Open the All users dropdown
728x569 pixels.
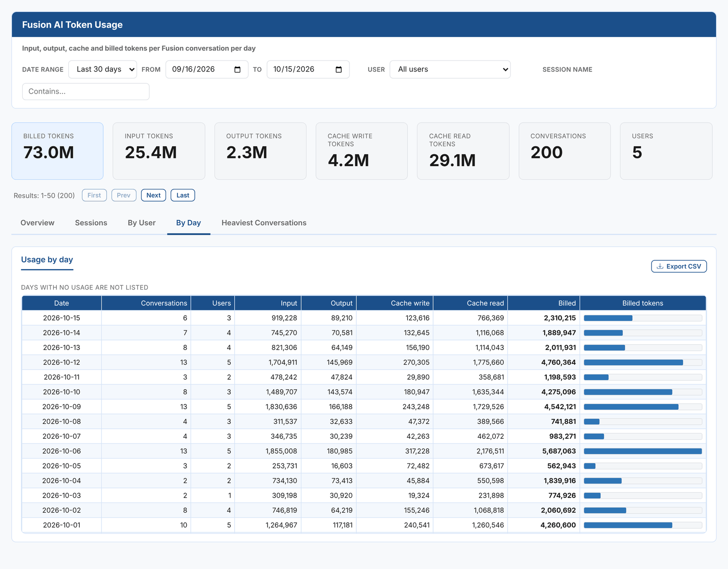click(450, 70)
